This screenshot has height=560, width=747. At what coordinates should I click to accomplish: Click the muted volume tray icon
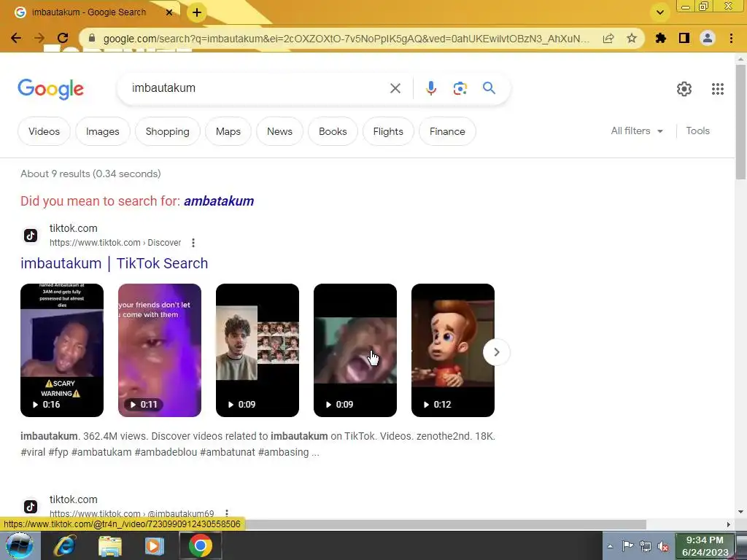pyautogui.click(x=662, y=547)
